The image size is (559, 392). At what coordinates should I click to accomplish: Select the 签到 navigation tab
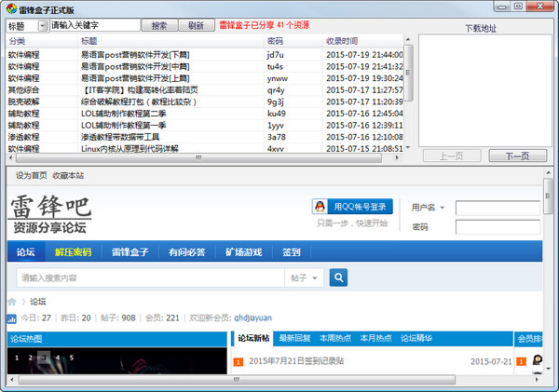coord(292,252)
